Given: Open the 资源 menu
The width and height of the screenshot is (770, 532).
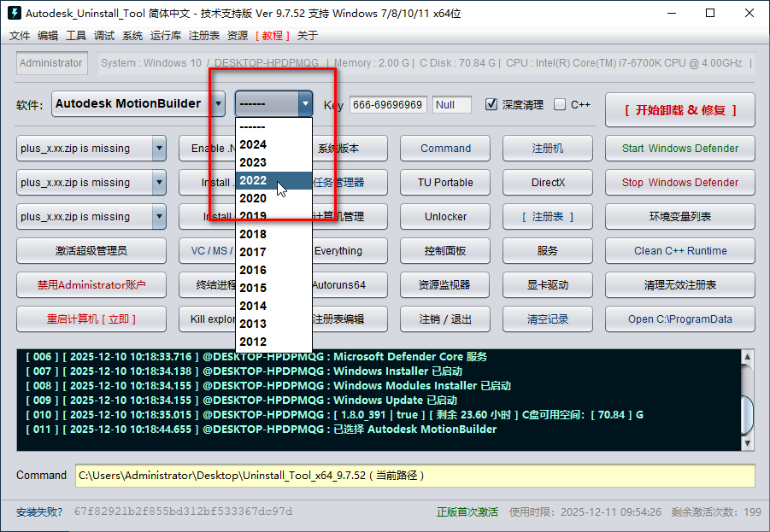Looking at the screenshot, I should click(x=238, y=35).
